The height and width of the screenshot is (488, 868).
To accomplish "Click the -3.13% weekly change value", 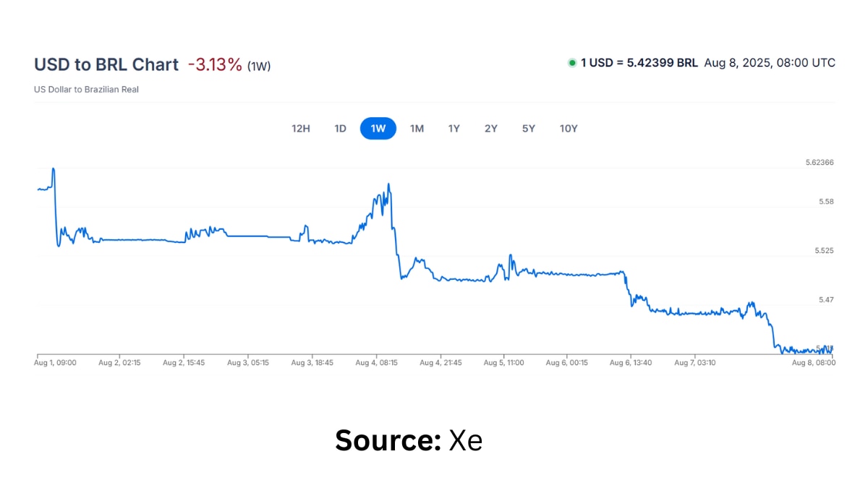I will pos(215,64).
